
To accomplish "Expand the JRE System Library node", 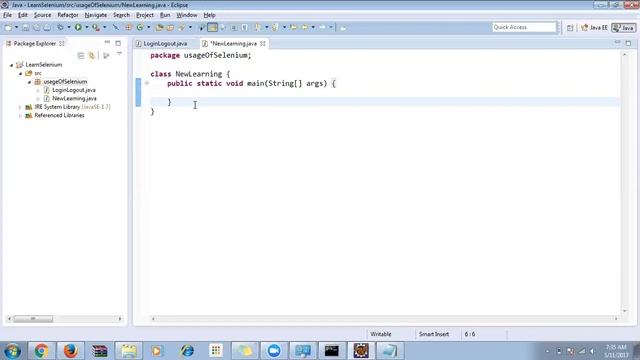I will tap(20, 107).
